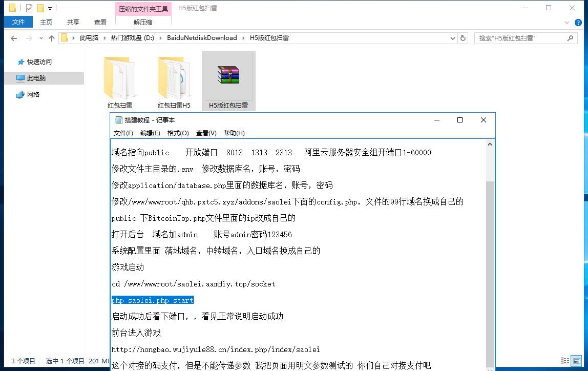This screenshot has width=588, height=371.
Task: Open the Customize Quick Access Toolbar dropdown
Action: (50, 8)
